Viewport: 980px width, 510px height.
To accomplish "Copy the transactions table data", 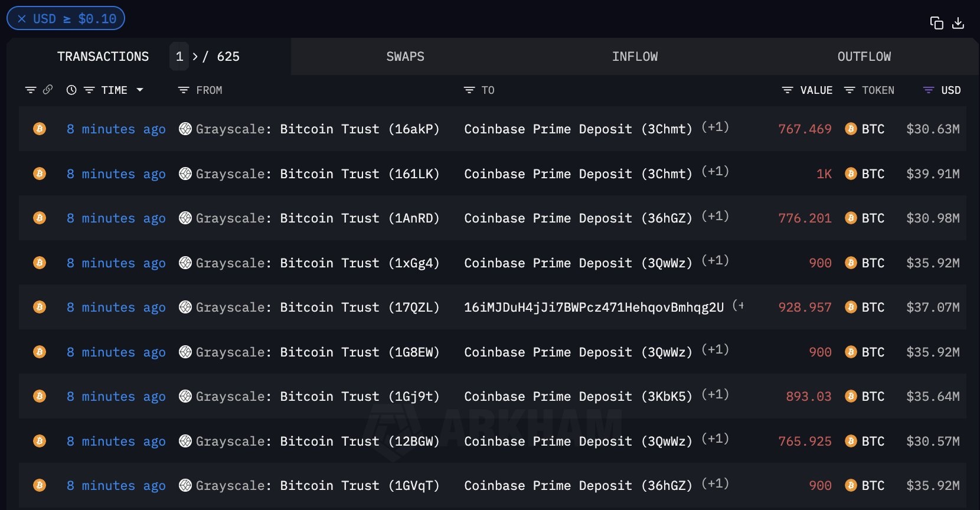I will (x=936, y=23).
